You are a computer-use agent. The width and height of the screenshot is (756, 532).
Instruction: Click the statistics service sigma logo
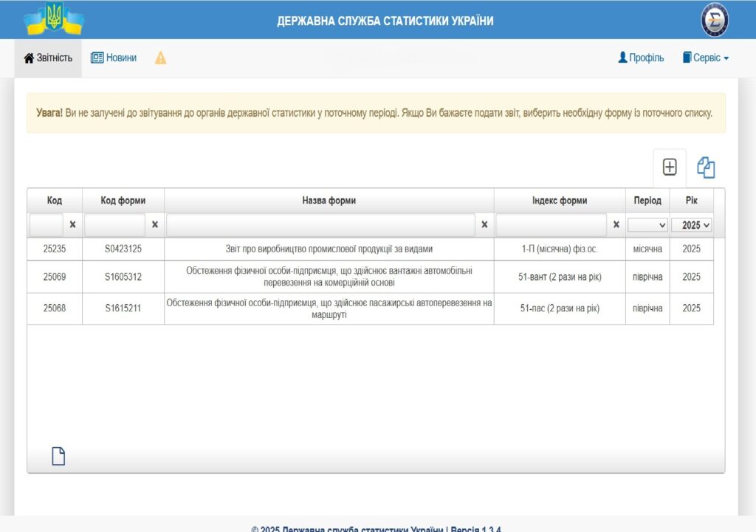[714, 20]
